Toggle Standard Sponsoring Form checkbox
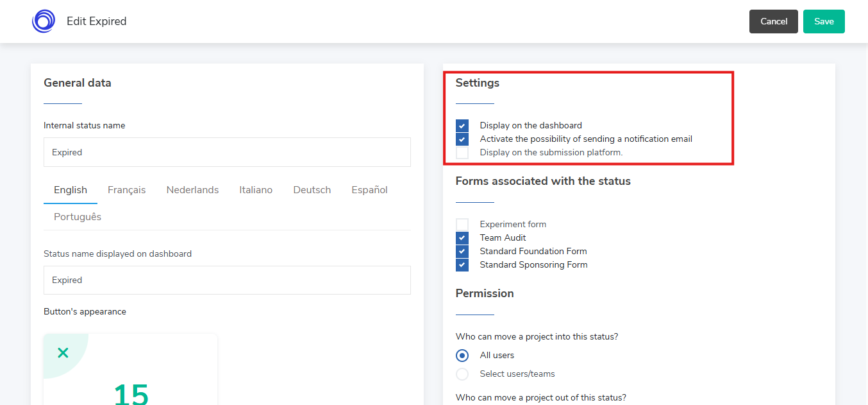 (462, 265)
